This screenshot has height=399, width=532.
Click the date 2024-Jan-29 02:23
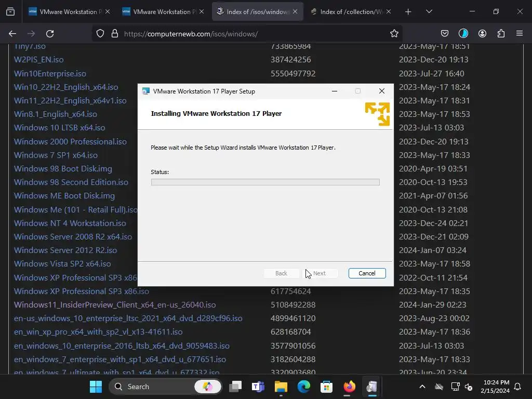click(x=433, y=304)
